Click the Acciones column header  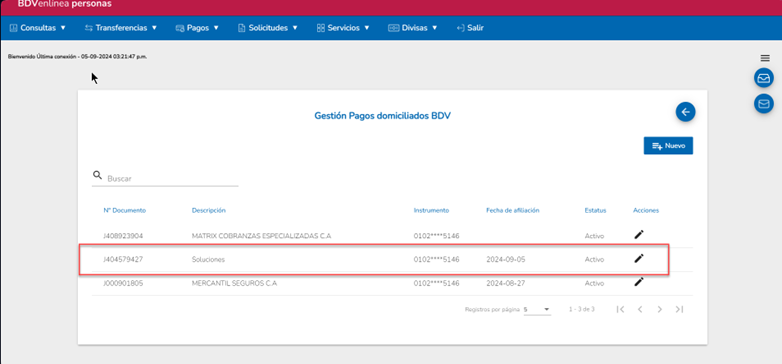click(x=646, y=210)
